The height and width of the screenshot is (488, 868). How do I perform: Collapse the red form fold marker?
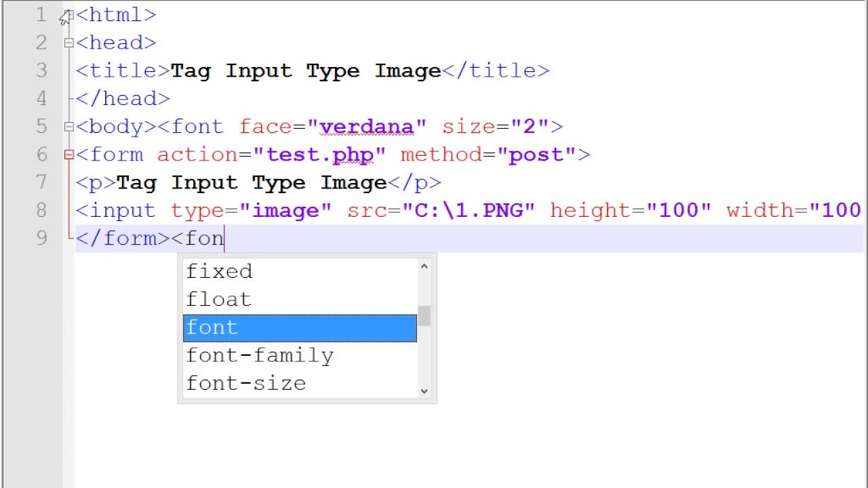pos(68,155)
